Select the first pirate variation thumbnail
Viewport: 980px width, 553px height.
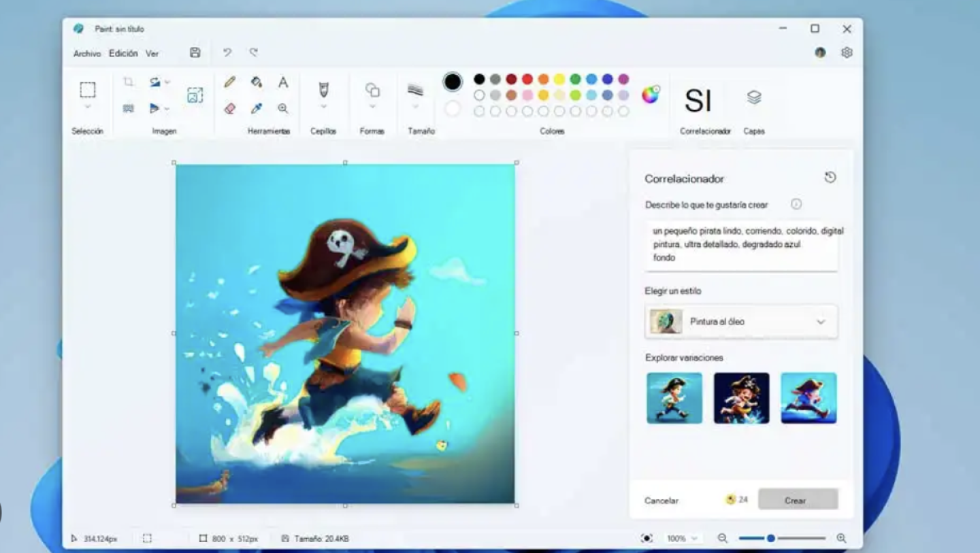pos(674,398)
